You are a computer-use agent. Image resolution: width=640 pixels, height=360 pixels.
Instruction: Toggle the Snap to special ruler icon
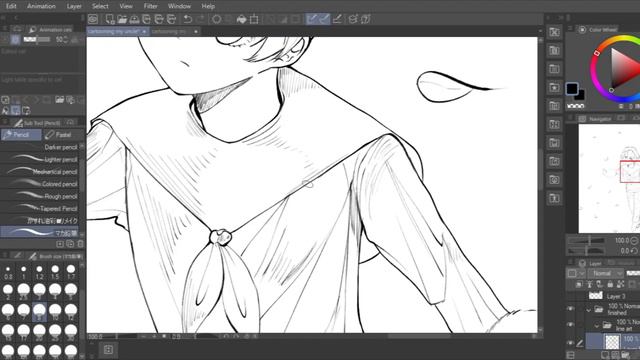coord(324,19)
